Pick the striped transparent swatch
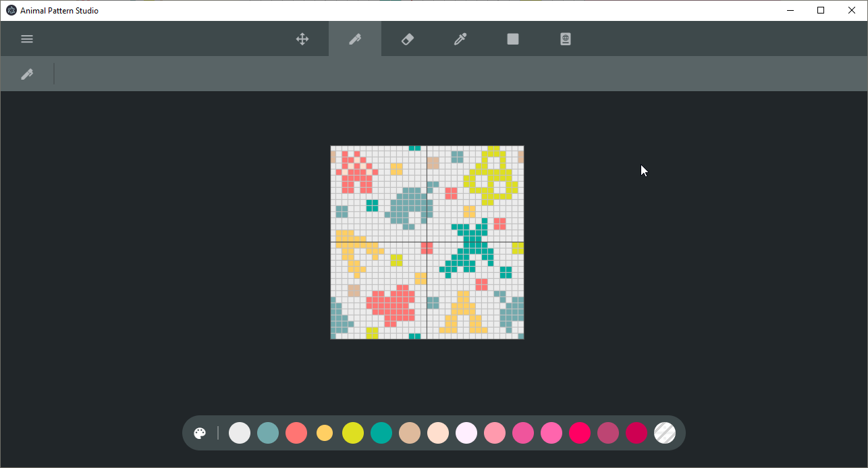 click(665, 433)
